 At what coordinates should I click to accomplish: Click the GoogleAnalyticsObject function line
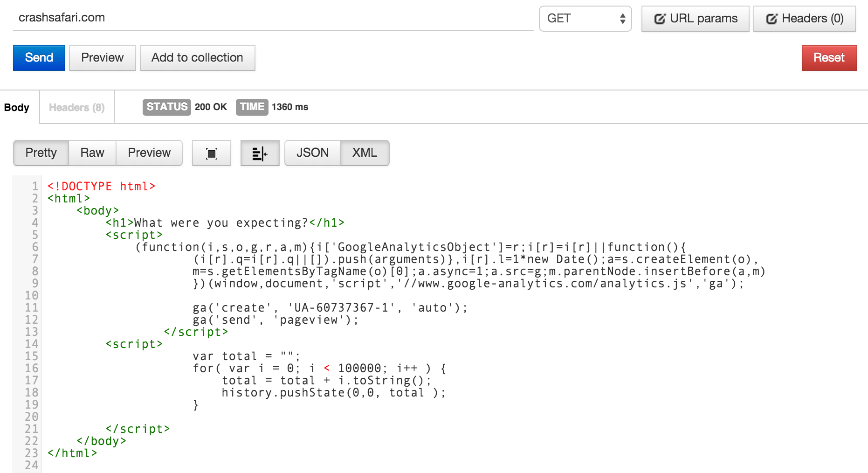click(x=411, y=247)
